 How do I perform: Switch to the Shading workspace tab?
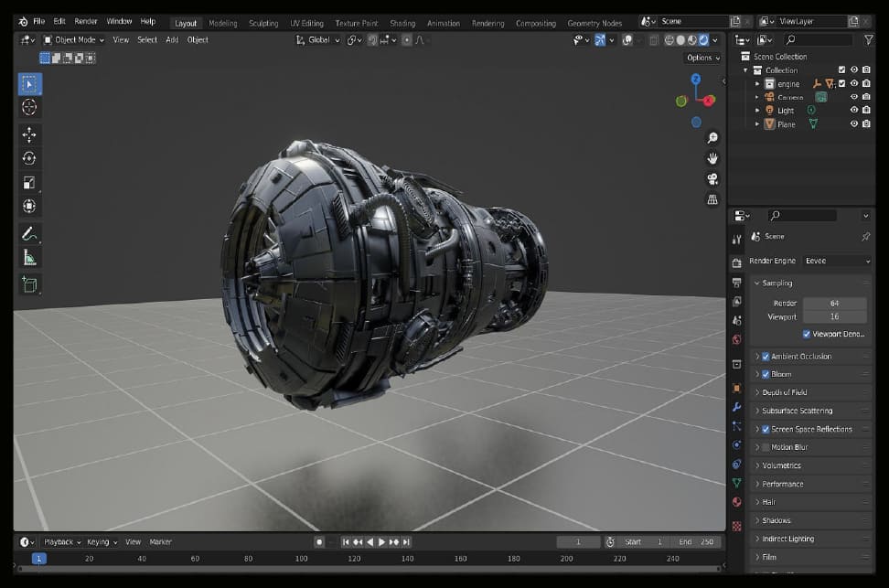point(402,23)
